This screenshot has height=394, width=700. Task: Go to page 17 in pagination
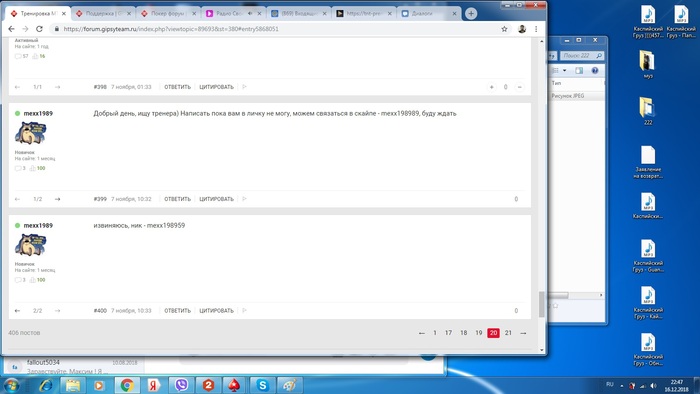(448, 333)
